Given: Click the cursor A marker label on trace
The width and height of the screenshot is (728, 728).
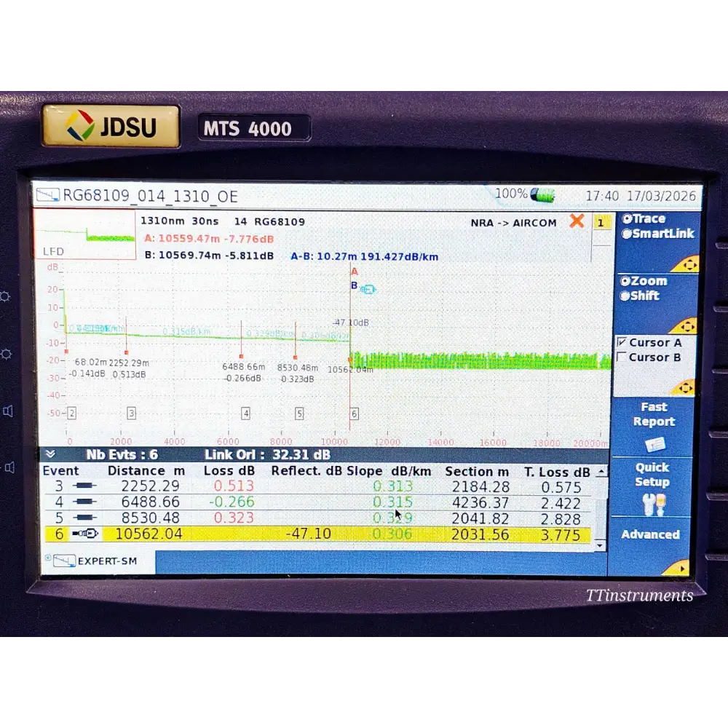Looking at the screenshot, I should pos(355,272).
